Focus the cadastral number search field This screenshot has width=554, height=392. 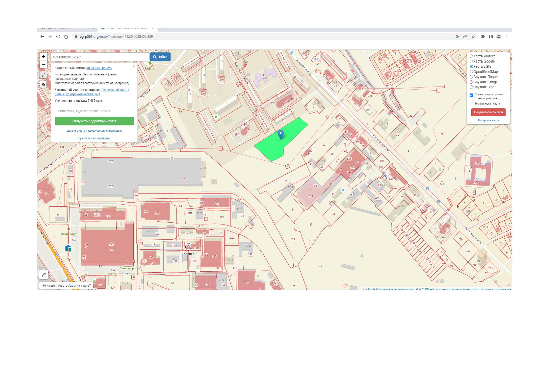[100, 57]
